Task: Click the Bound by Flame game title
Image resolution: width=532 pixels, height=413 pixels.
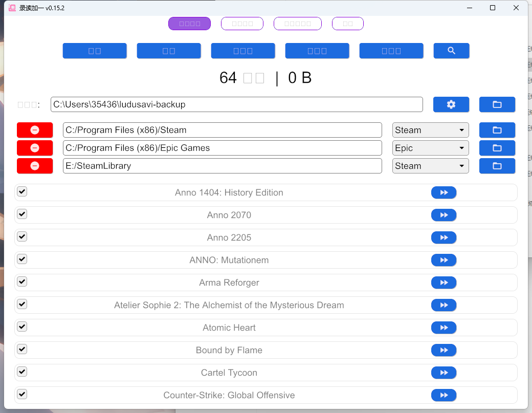Action: (229, 350)
